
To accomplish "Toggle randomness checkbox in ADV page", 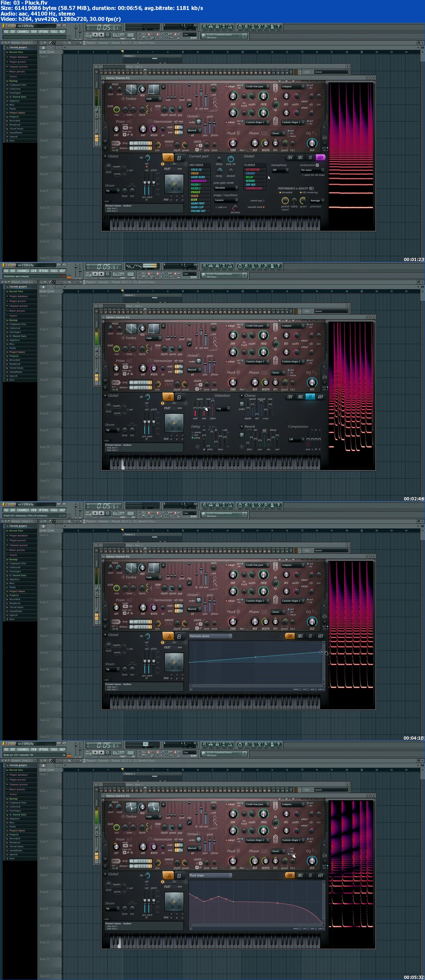I will 317,165.
